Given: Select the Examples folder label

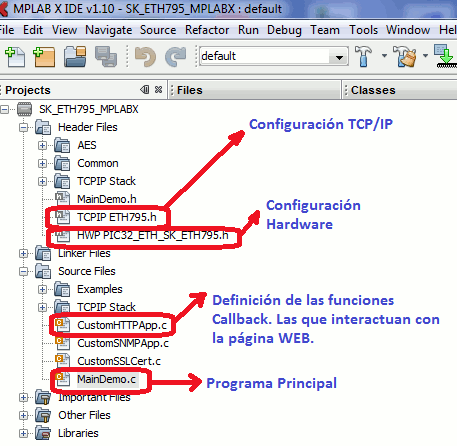Looking at the screenshot, I should [100, 289].
